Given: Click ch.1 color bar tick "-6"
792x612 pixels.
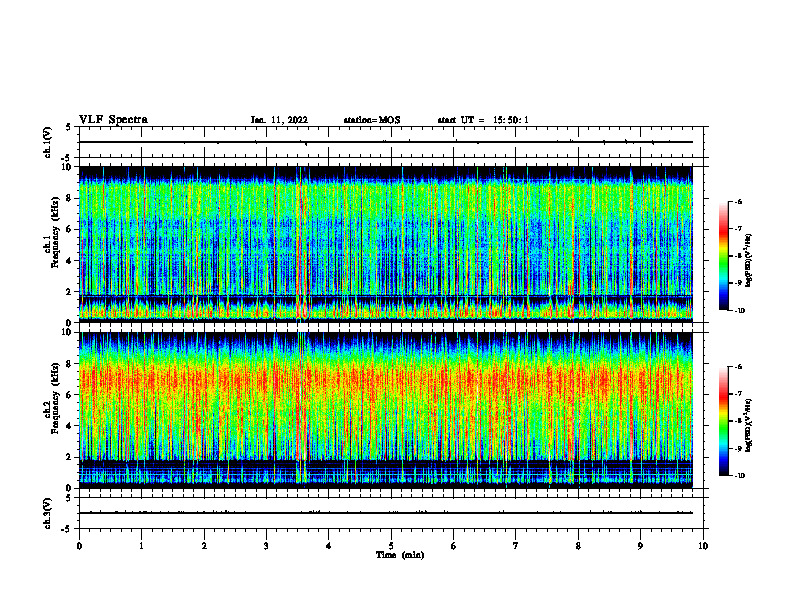Looking at the screenshot, I should 737,201.
